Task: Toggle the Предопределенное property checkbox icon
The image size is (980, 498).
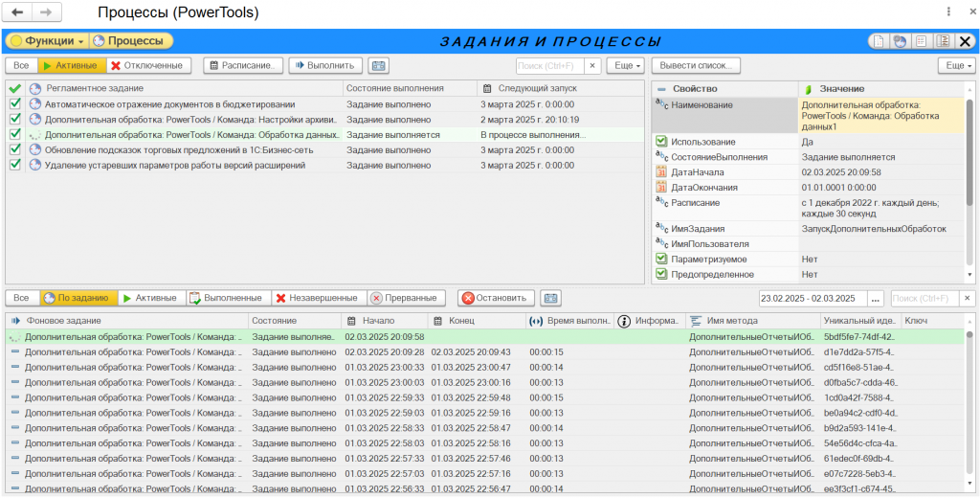Action: (x=661, y=274)
